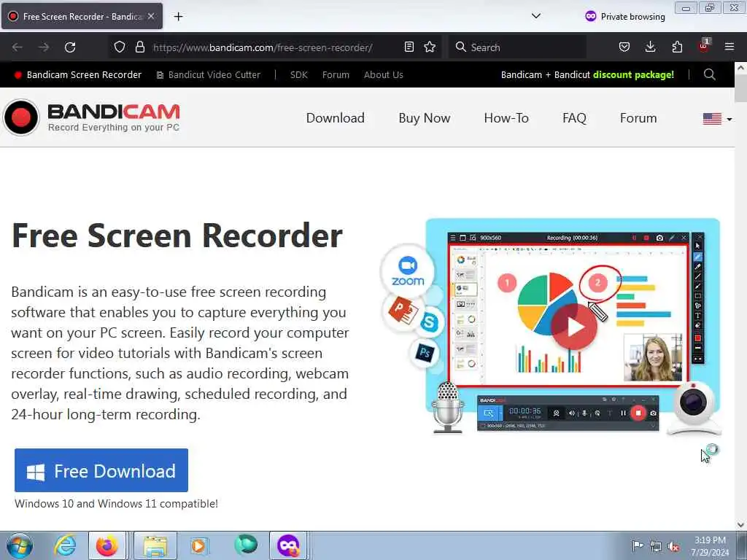The height and width of the screenshot is (560, 747).
Task: Click the page scrollbar down arrow
Action: click(740, 525)
